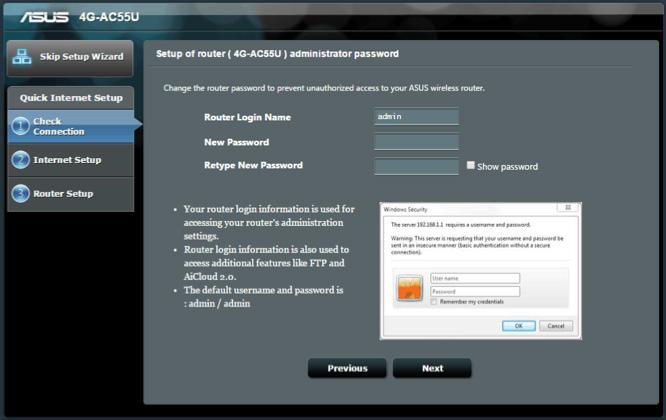Click the Quick Internet Setup header

coord(71,98)
